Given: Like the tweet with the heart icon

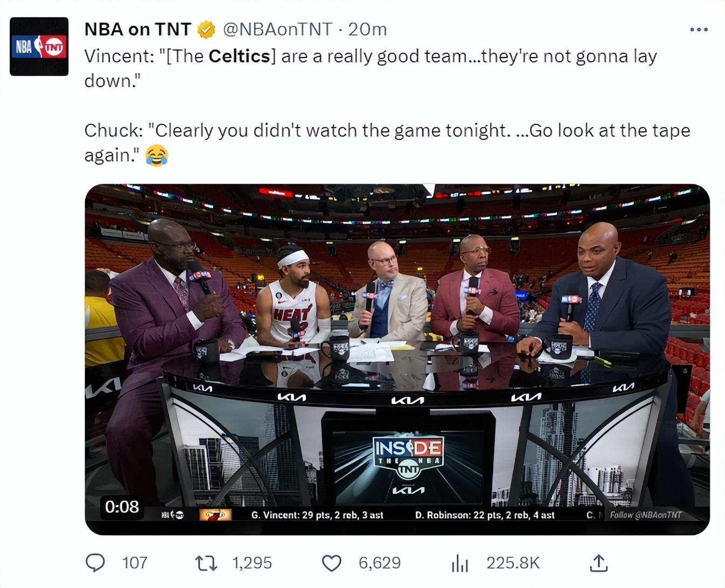Looking at the screenshot, I should click(x=331, y=563).
